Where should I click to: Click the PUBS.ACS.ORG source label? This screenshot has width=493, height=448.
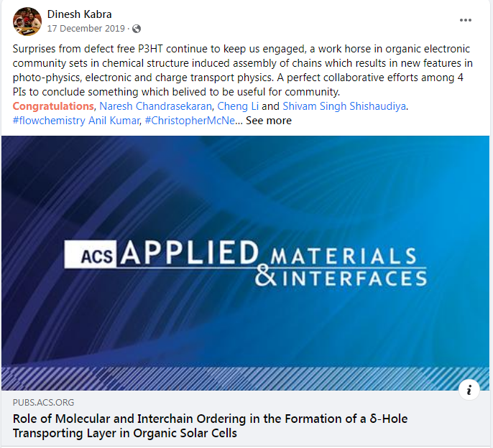[43, 403]
